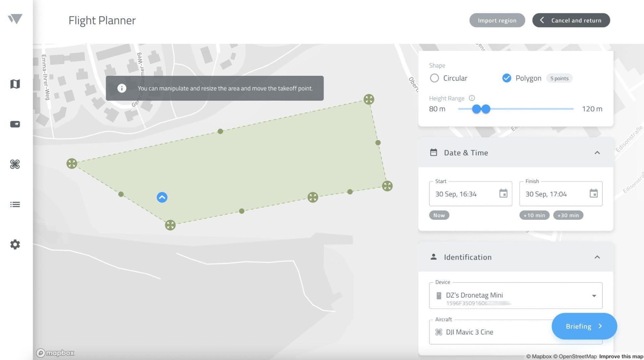Switch to the Identification panel header
This screenshot has width=644, height=360.
click(468, 257)
